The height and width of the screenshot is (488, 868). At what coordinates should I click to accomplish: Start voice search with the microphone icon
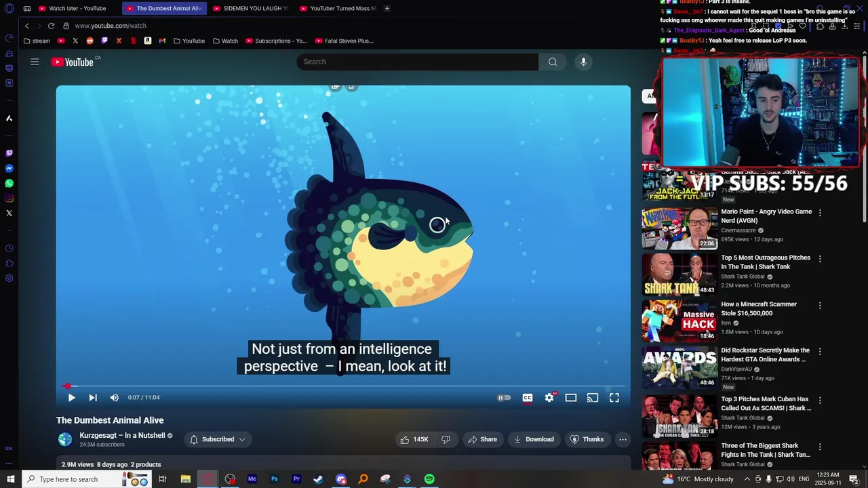click(x=583, y=62)
